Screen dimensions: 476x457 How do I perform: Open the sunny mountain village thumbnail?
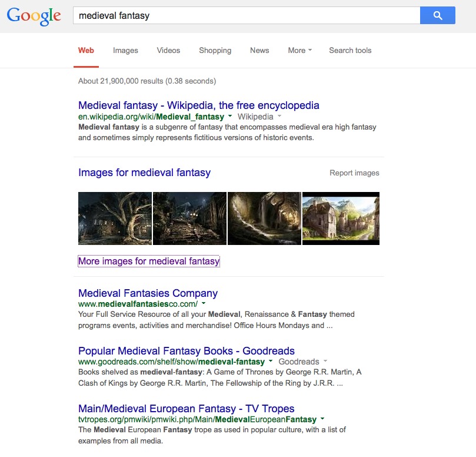[x=341, y=218]
